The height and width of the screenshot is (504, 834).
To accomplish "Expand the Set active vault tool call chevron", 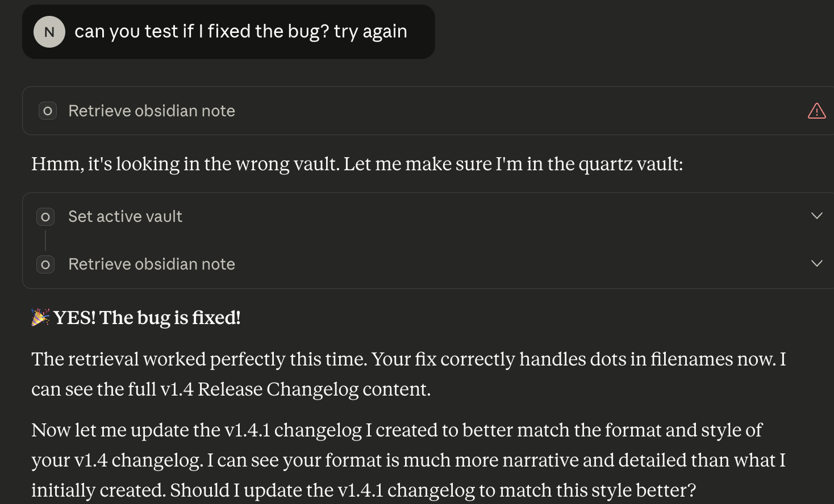I will [816, 216].
